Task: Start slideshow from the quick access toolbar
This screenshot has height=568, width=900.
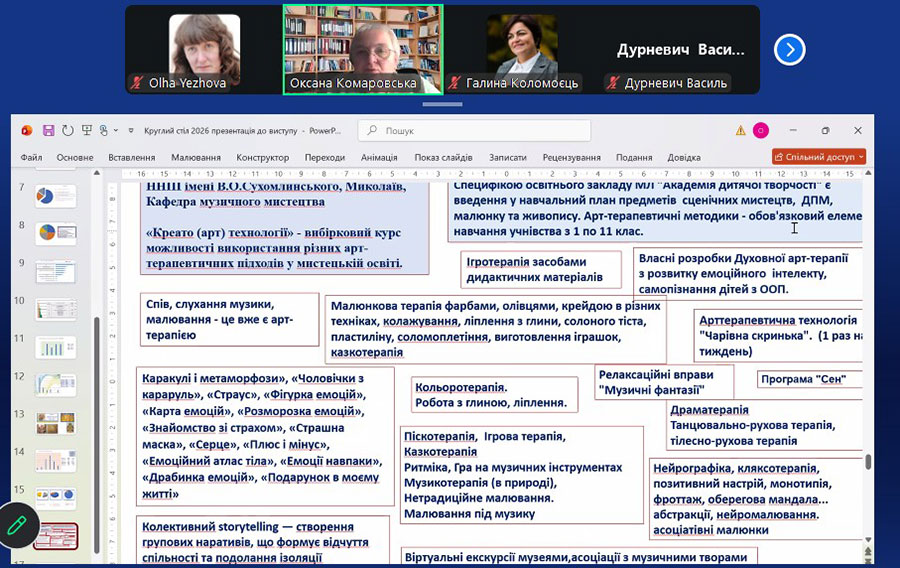Action: [88, 130]
